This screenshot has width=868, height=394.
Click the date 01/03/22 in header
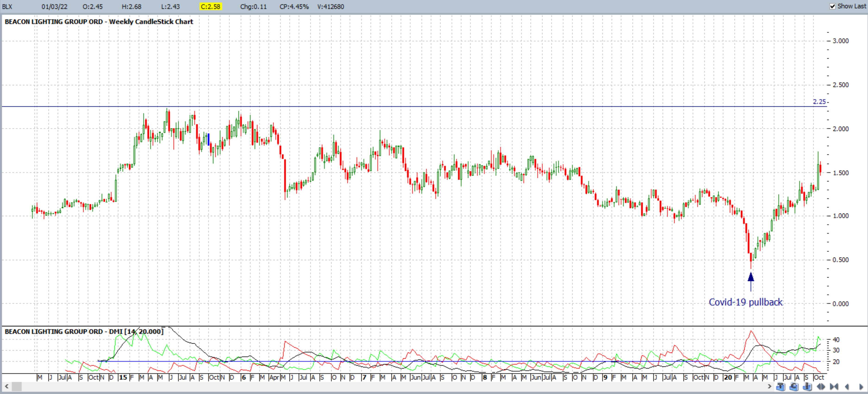[55, 6]
